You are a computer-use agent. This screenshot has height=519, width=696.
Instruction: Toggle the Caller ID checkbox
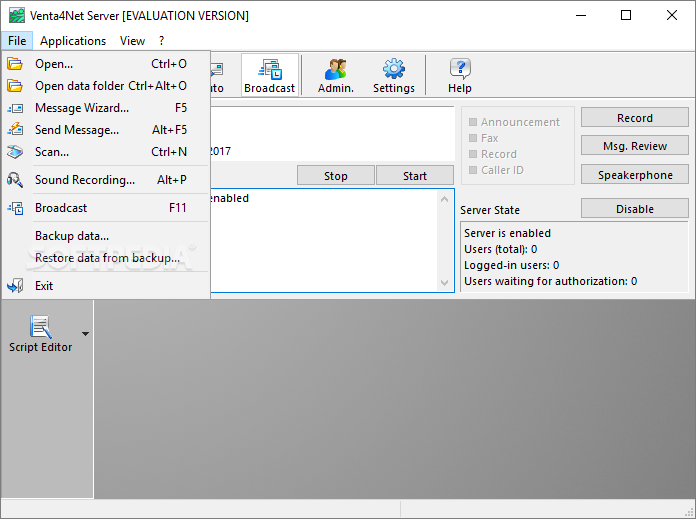coord(473,170)
